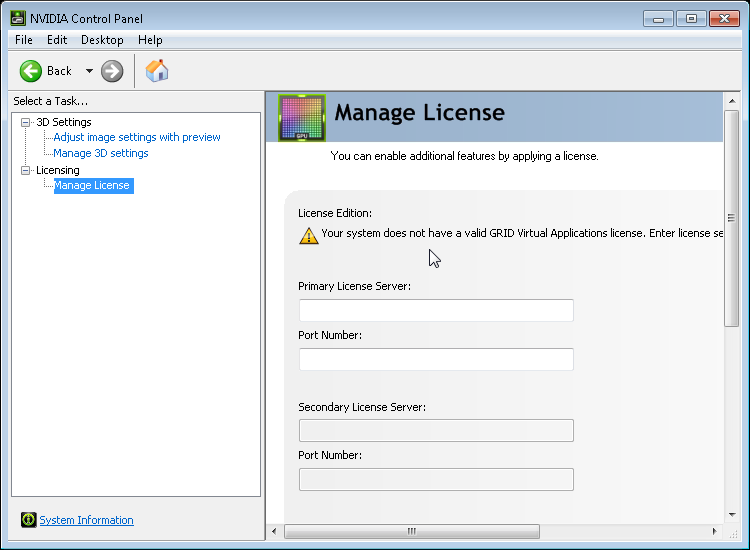Open the Back history dropdown arrow

point(89,71)
